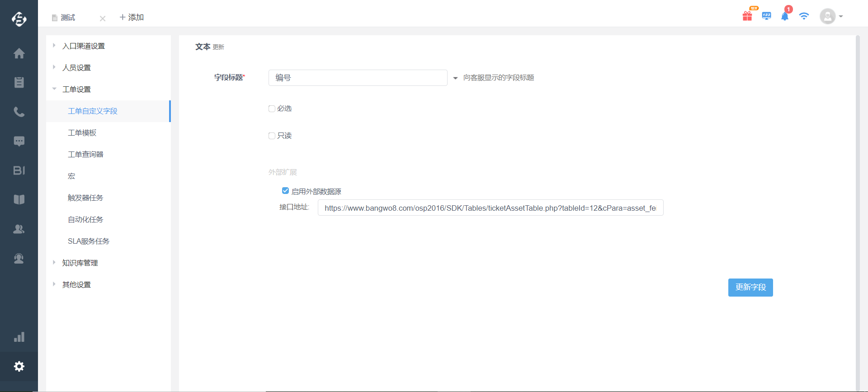Open the knowledge base book icon
Image resolution: width=868 pixels, height=392 pixels.
19,199
